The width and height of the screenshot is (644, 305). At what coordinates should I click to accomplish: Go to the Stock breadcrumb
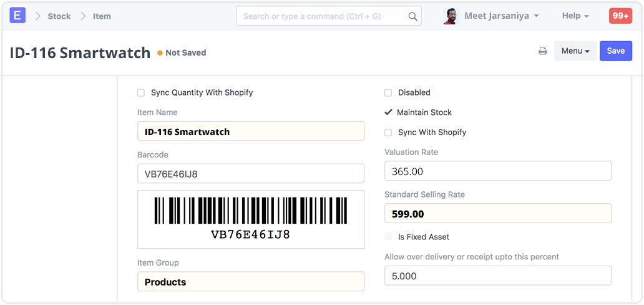tap(59, 16)
